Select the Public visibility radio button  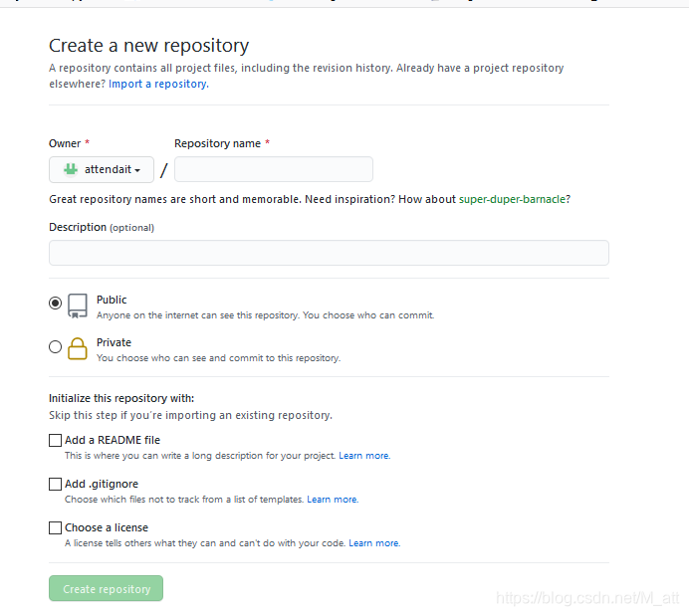click(56, 303)
